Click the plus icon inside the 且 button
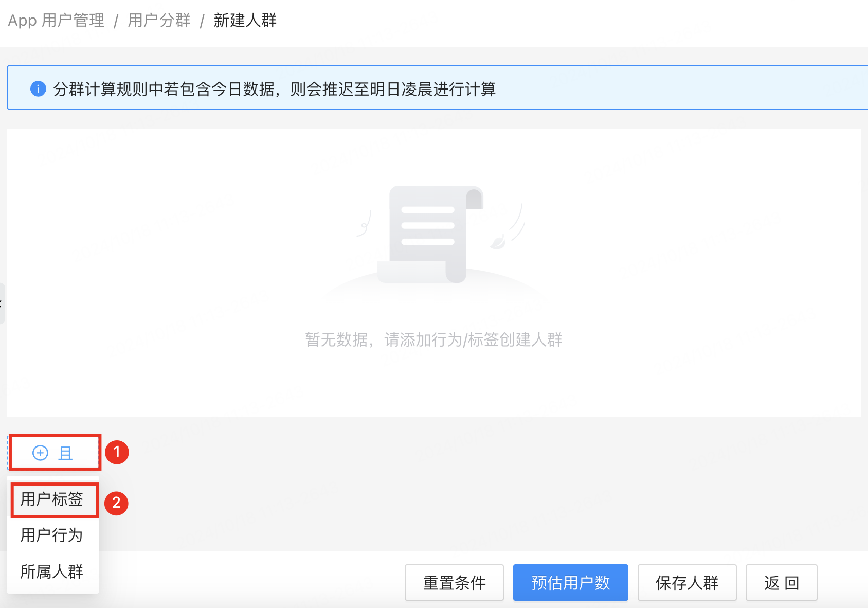 click(41, 453)
